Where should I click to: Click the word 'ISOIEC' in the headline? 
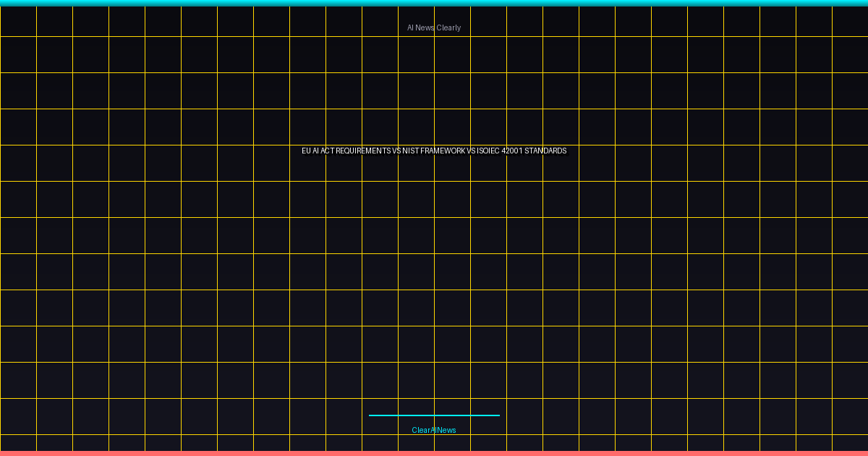(x=488, y=151)
